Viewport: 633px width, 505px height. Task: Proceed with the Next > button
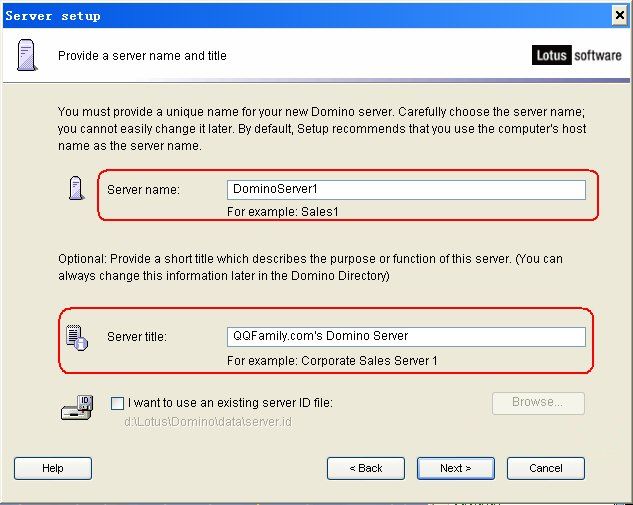456,468
